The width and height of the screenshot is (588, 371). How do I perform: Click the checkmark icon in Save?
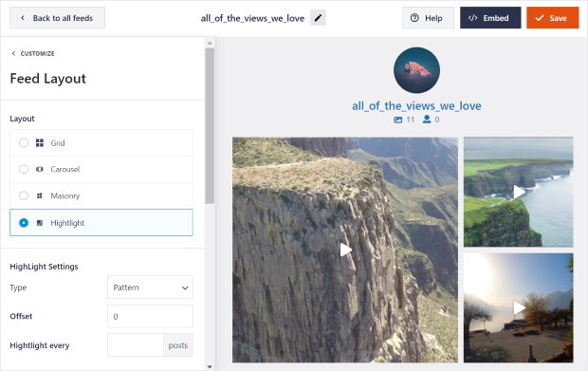click(540, 18)
